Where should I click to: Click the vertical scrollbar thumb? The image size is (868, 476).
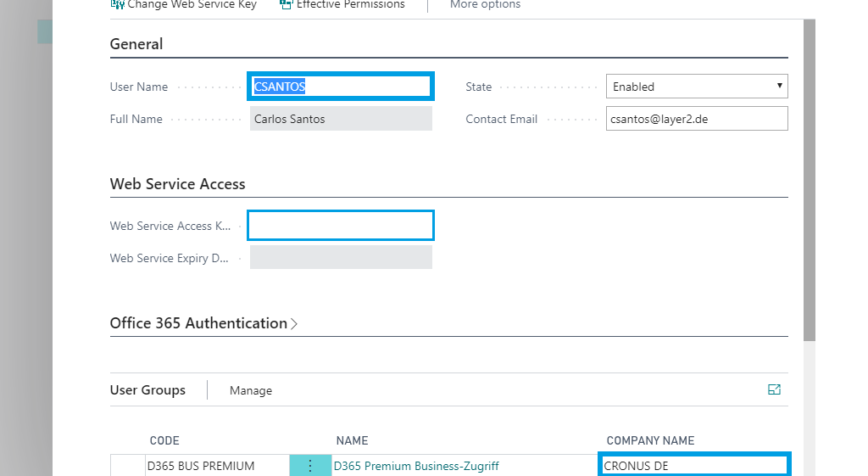click(810, 178)
